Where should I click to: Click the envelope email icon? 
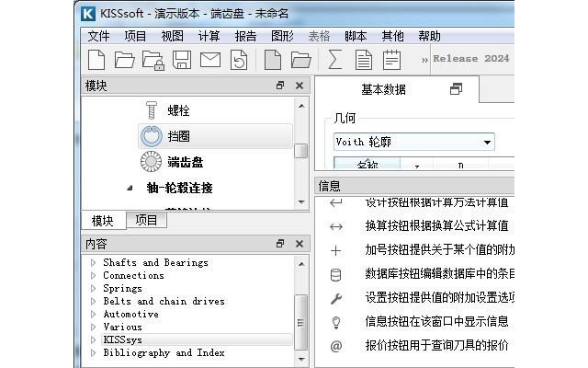point(210,60)
